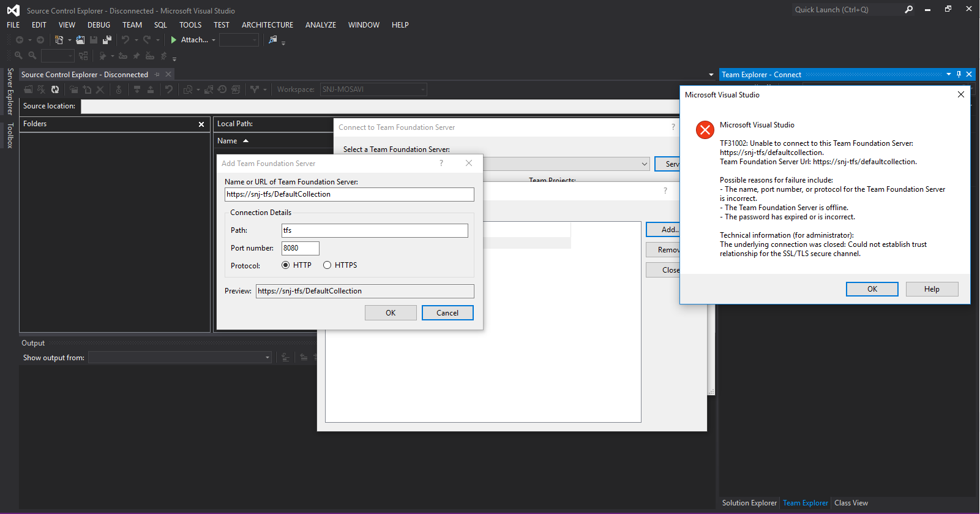
Task: Open the TEAM menu
Action: point(132,25)
